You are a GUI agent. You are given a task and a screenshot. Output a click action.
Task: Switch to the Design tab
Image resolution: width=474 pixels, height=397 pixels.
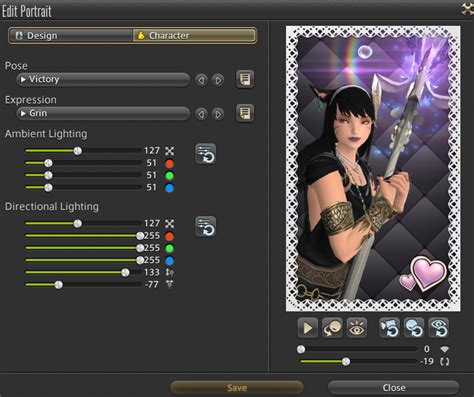click(x=71, y=36)
